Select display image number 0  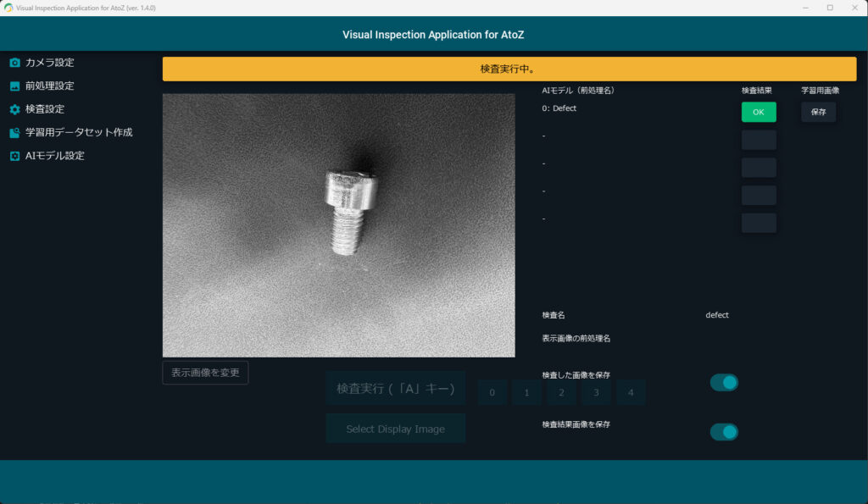pyautogui.click(x=492, y=392)
